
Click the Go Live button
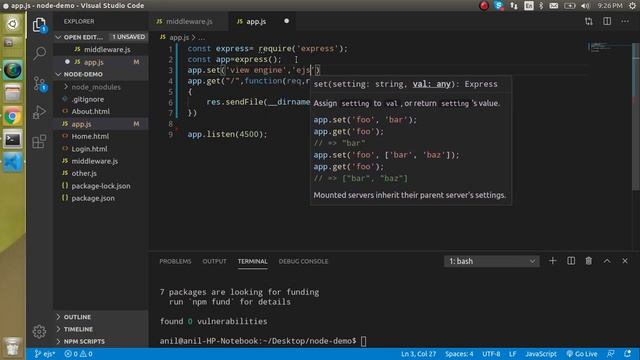pos(582,354)
